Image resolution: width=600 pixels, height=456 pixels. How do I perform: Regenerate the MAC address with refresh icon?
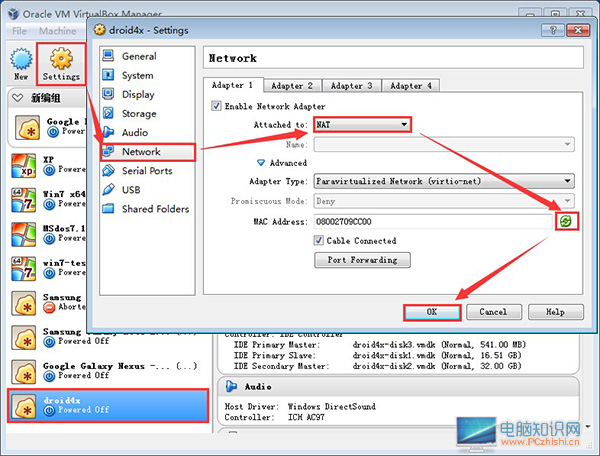pyautogui.click(x=566, y=220)
